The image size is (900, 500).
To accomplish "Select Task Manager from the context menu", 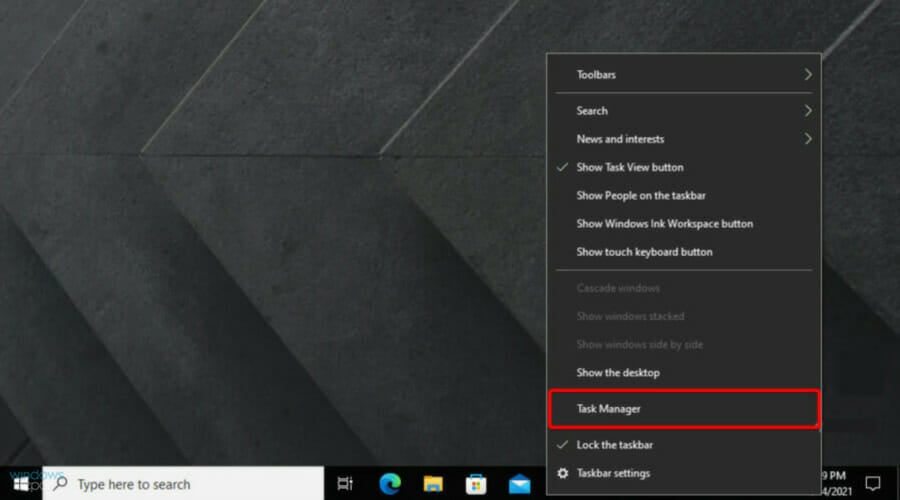I will click(684, 409).
